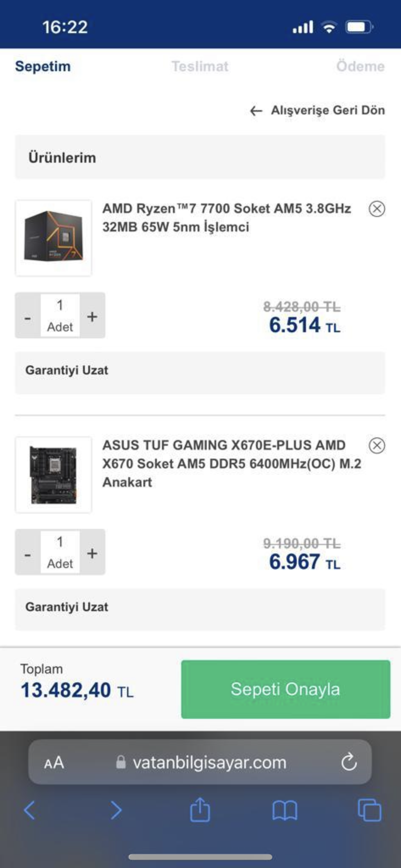Reload the vatanbilgisayar.com page

pos(349,762)
